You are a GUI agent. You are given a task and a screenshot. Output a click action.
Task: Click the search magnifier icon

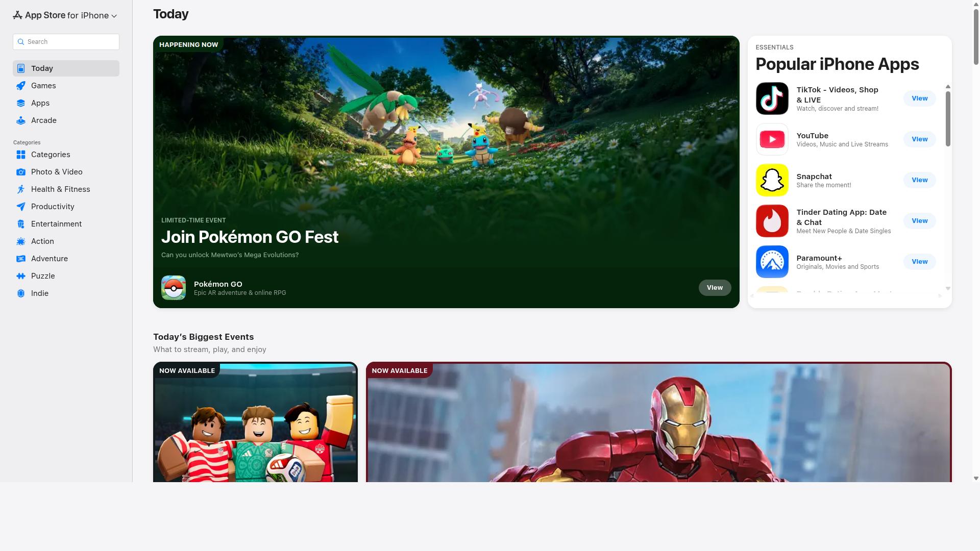pyautogui.click(x=21, y=42)
